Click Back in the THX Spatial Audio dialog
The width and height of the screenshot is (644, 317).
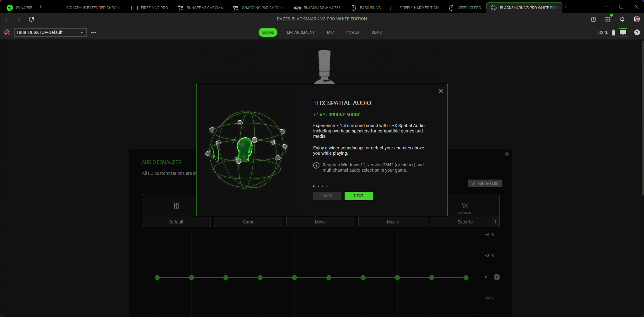point(327,196)
